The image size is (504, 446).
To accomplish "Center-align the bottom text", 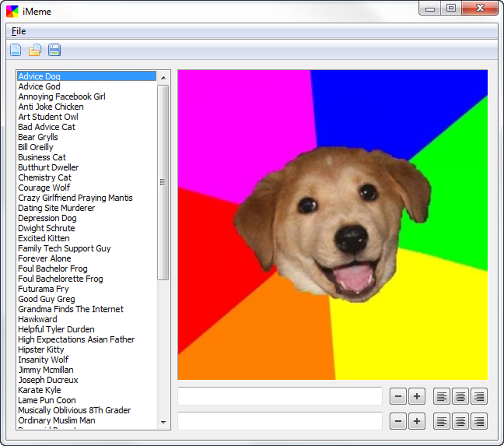I will pyautogui.click(x=461, y=421).
